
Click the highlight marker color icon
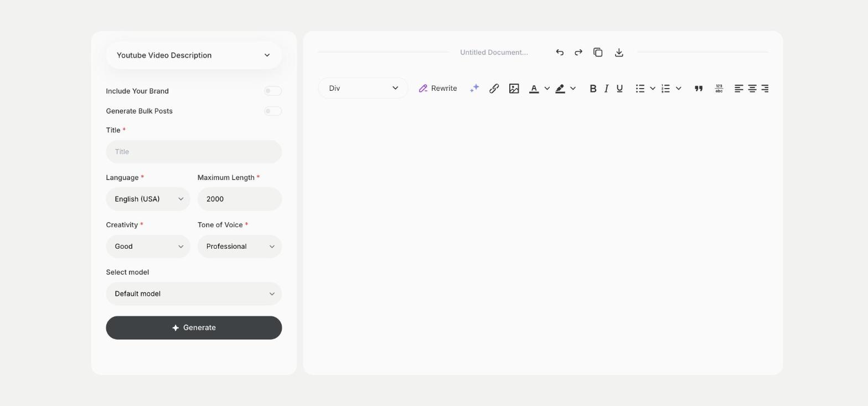pos(560,89)
